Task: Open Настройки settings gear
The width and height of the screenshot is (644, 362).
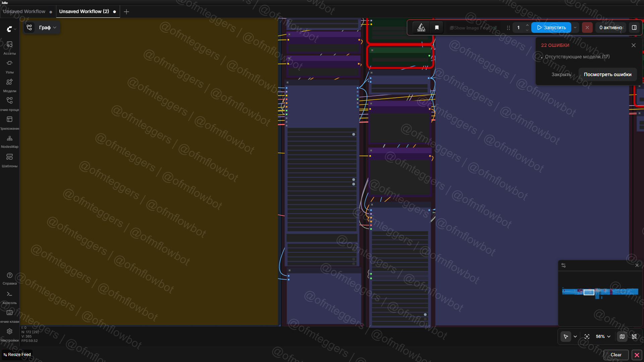Action: (x=9, y=335)
